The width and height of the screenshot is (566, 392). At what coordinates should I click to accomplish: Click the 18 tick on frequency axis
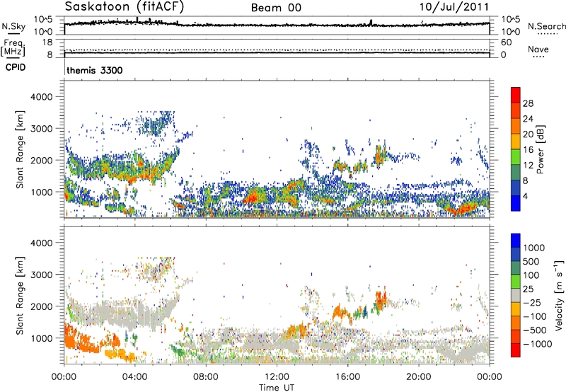point(47,42)
